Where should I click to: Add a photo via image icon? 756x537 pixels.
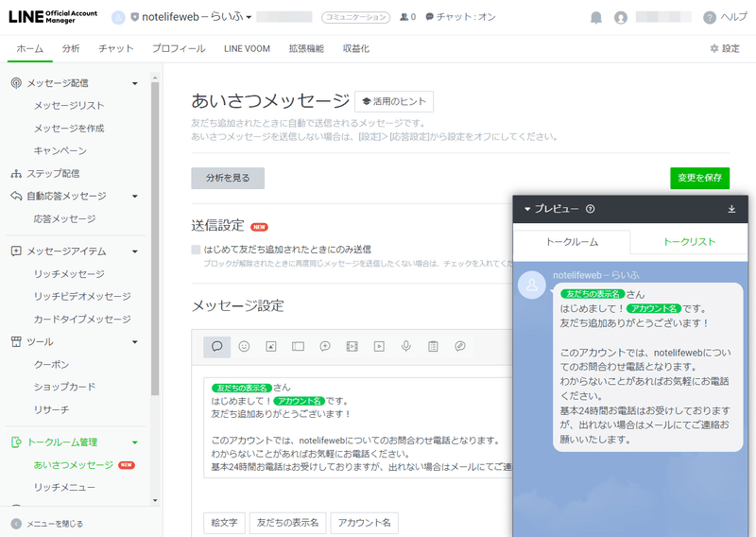point(271,346)
